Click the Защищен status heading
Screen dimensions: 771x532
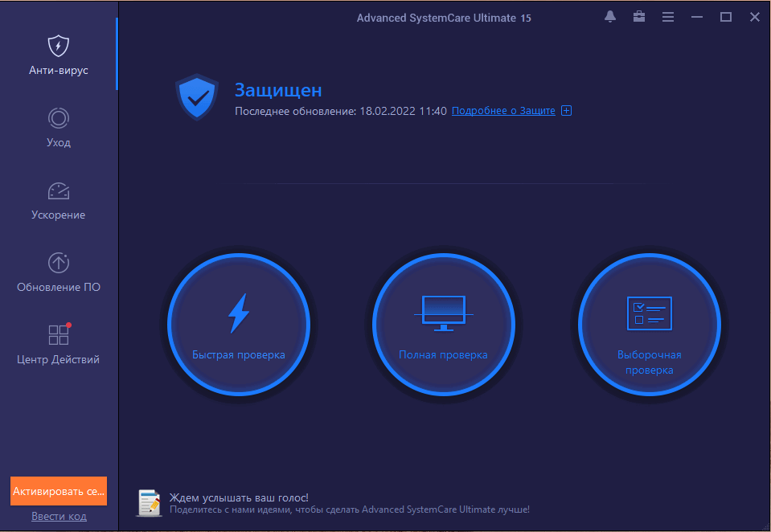[278, 90]
